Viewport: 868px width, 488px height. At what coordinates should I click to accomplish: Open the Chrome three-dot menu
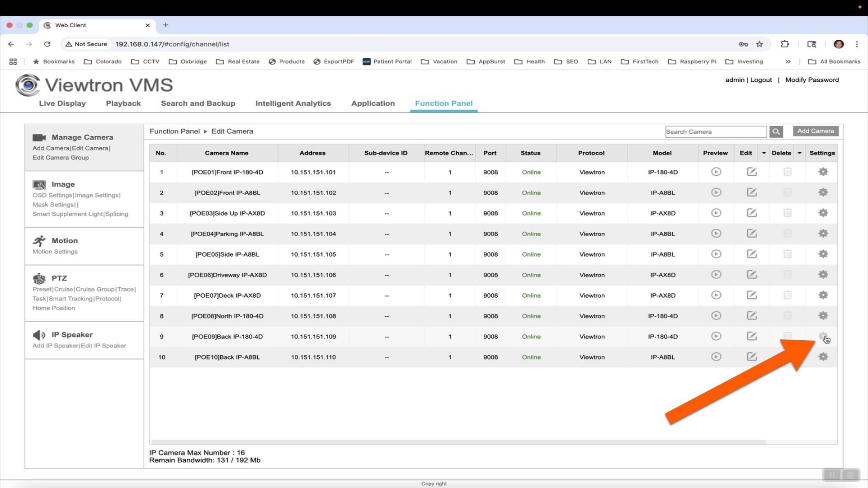pos(857,44)
